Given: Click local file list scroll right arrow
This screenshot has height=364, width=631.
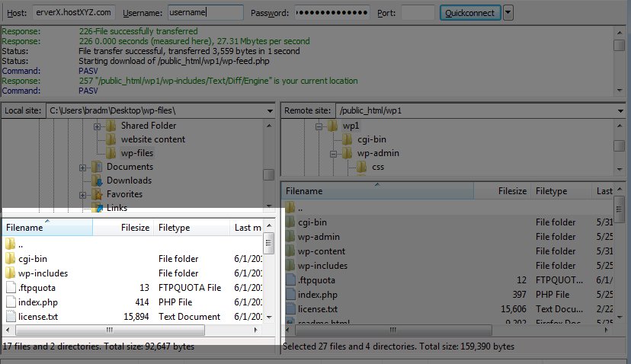Looking at the screenshot, I should (255, 330).
